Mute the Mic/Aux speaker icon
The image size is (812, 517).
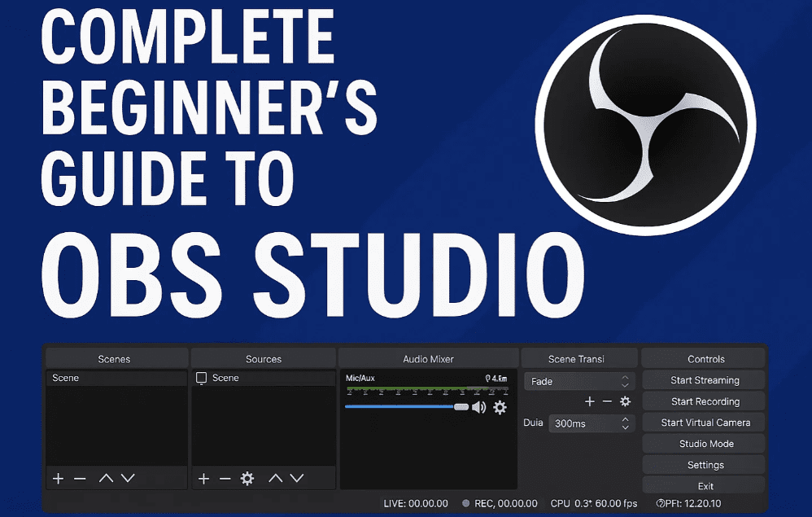478,407
